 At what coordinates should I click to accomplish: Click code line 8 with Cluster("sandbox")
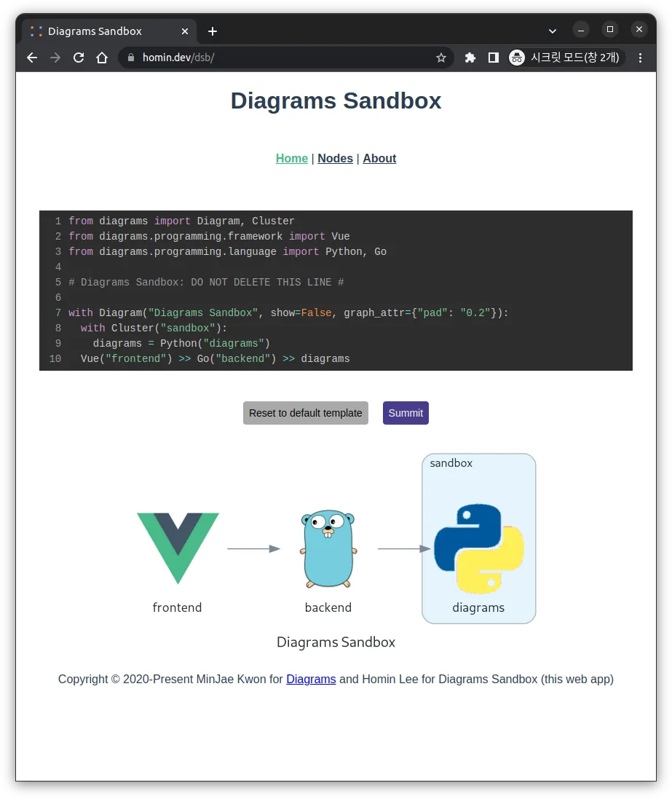pos(154,328)
